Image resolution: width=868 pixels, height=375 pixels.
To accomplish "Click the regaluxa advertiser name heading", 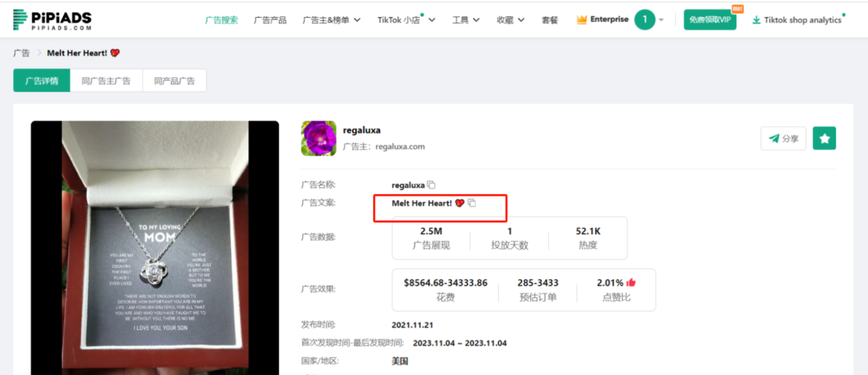I will 362,130.
